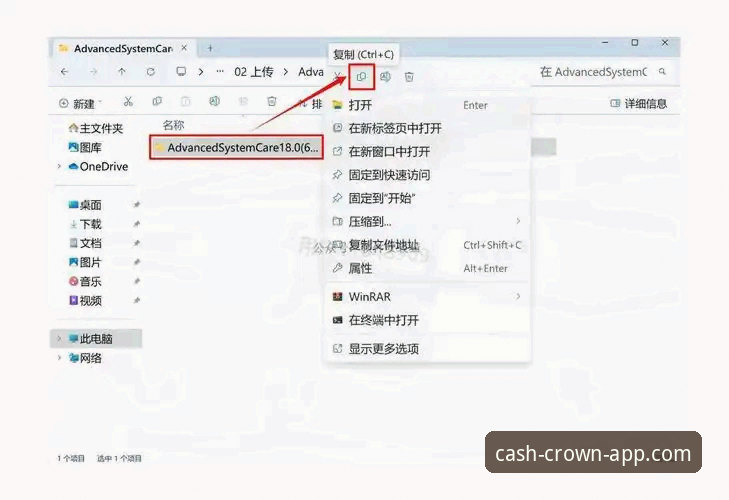Click the Delete trash icon above context menu
The height and width of the screenshot is (500, 729).
(409, 77)
